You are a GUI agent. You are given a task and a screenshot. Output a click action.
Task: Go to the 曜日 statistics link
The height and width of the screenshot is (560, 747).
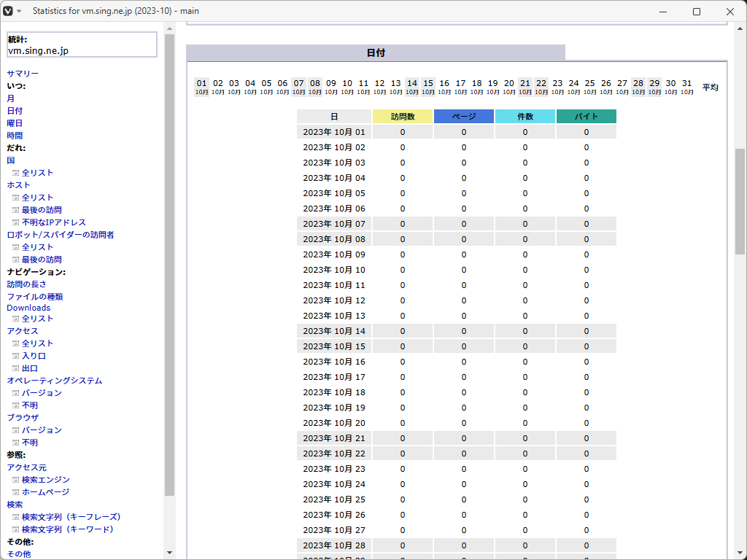coord(15,123)
